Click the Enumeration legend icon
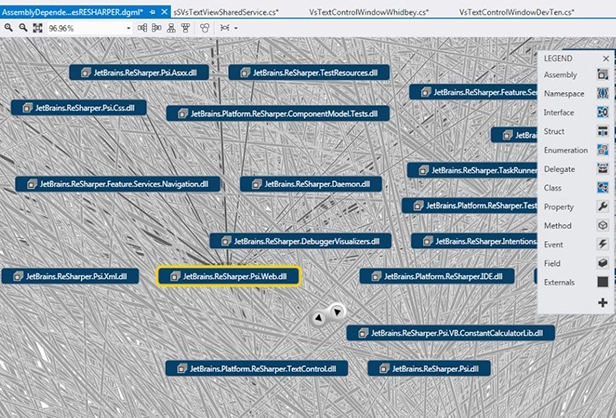The height and width of the screenshot is (418, 616). 603,150
